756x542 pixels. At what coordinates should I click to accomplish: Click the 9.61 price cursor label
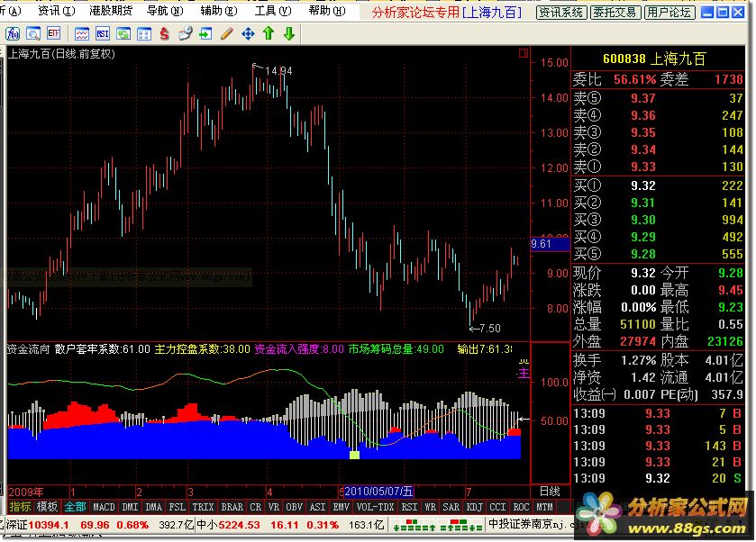click(551, 244)
